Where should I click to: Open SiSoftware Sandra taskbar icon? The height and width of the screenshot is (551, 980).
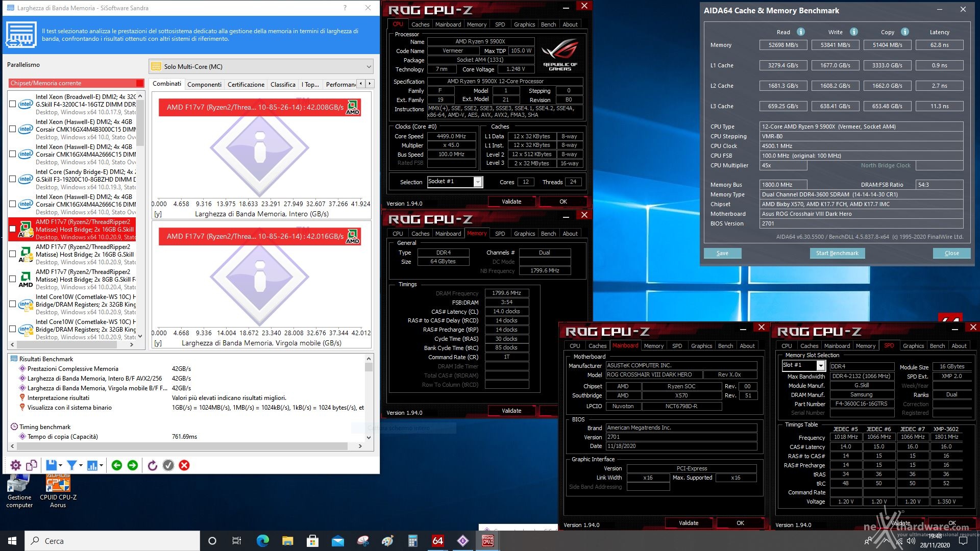pos(463,541)
